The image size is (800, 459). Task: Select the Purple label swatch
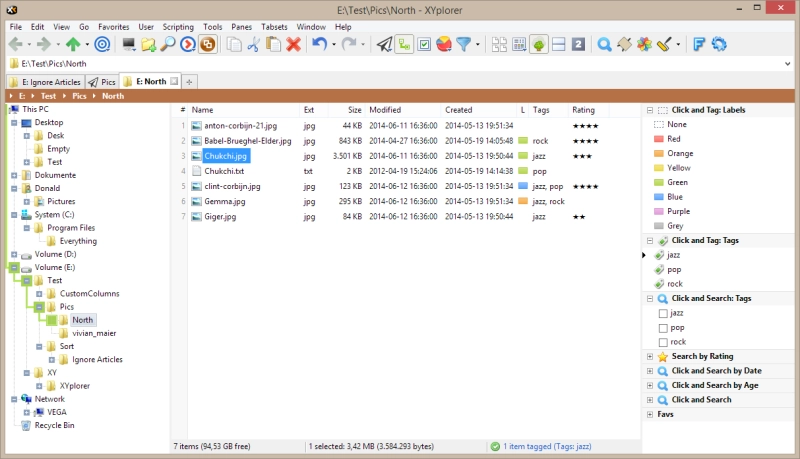point(659,212)
